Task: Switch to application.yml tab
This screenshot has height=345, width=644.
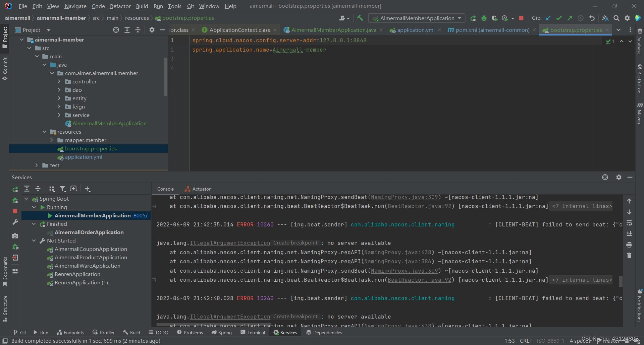Action: (x=416, y=30)
